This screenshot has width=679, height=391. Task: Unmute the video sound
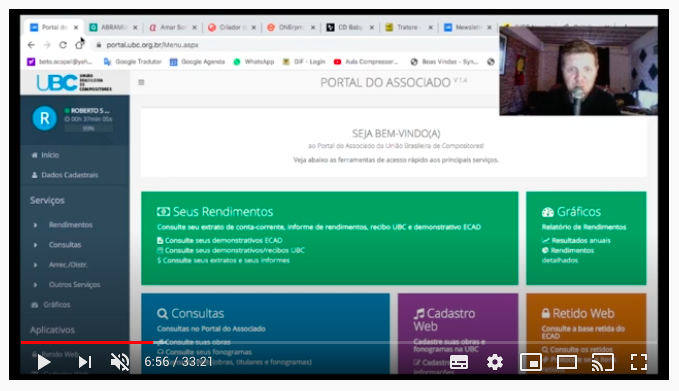pos(120,362)
